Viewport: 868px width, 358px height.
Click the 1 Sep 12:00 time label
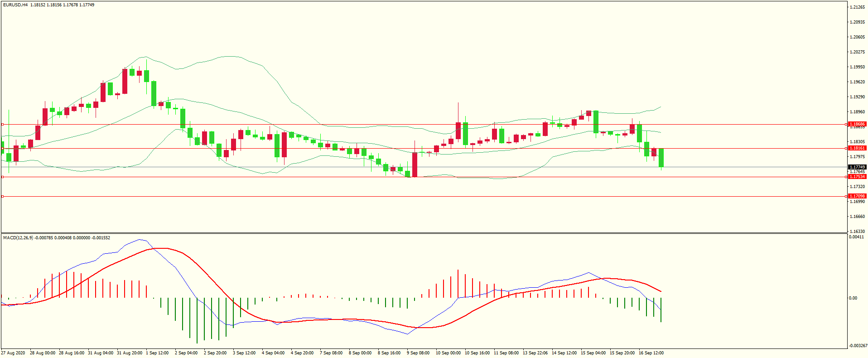(x=157, y=353)
